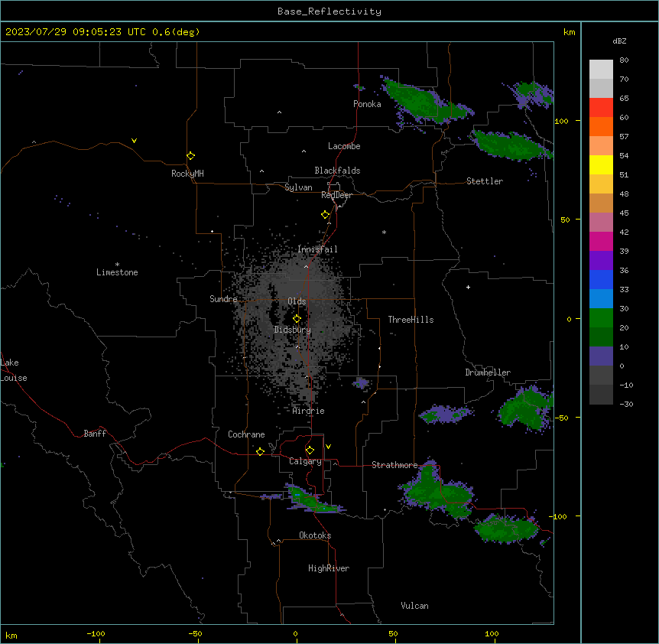
Task: Click the Blackfalds map label
Action: 337,171
